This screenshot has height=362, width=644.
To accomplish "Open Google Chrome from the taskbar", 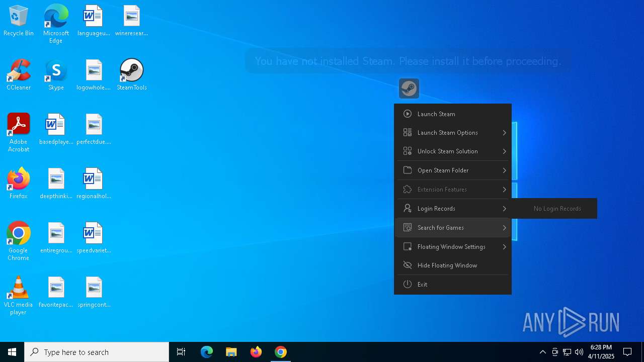I will [x=281, y=352].
